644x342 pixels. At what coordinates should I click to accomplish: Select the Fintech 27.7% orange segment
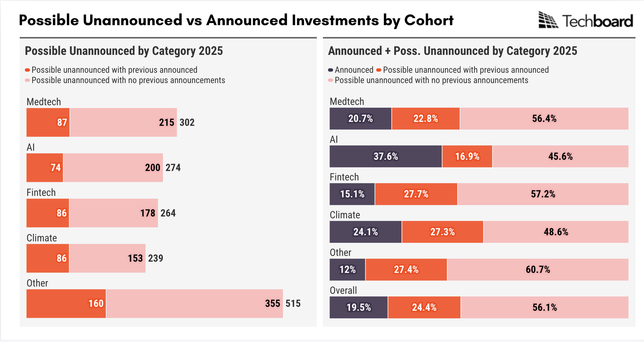416,194
